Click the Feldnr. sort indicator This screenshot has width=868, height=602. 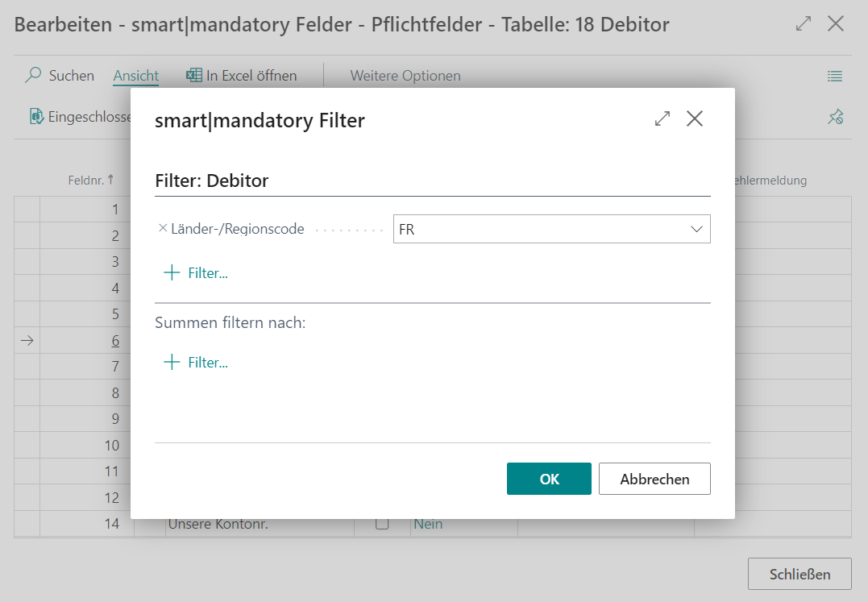point(110,179)
